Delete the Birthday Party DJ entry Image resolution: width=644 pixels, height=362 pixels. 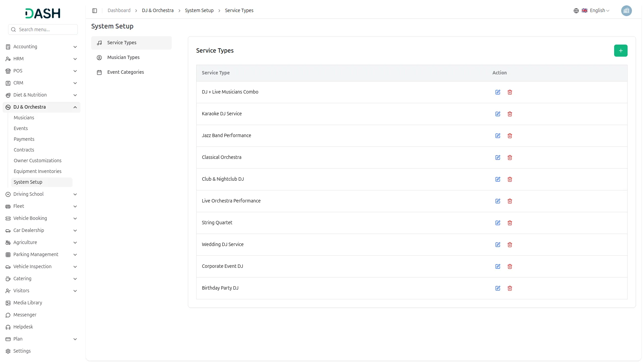click(510, 288)
